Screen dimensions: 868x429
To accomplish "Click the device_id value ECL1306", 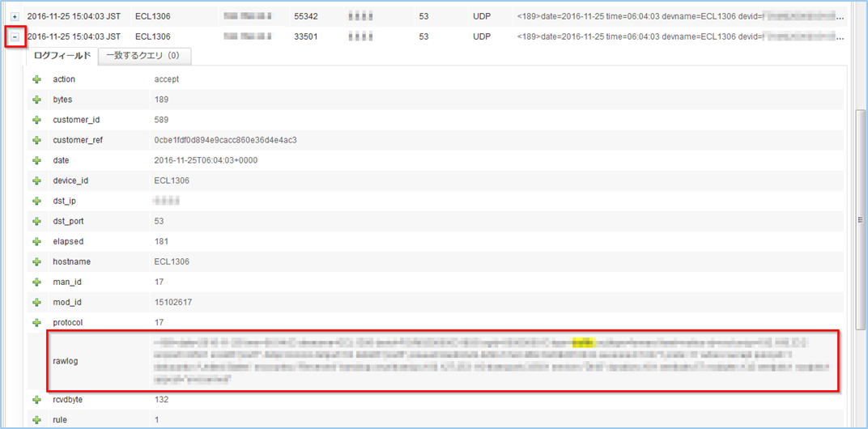I will click(x=172, y=181).
